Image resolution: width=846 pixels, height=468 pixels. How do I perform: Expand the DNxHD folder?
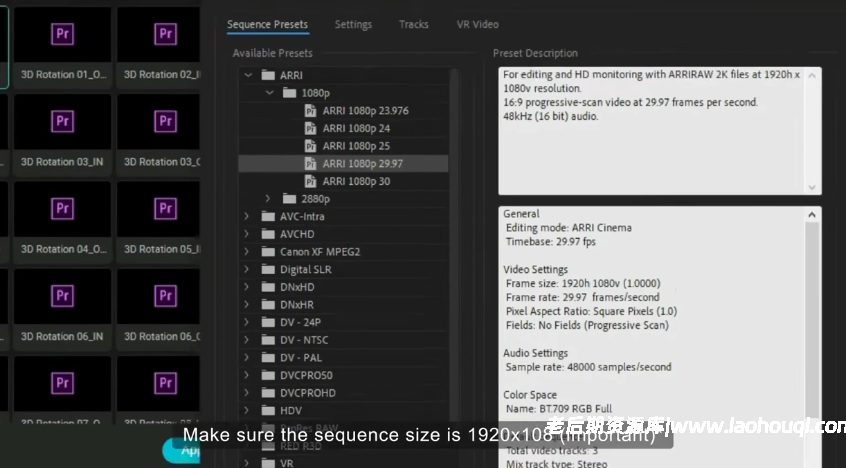pyautogui.click(x=247, y=287)
